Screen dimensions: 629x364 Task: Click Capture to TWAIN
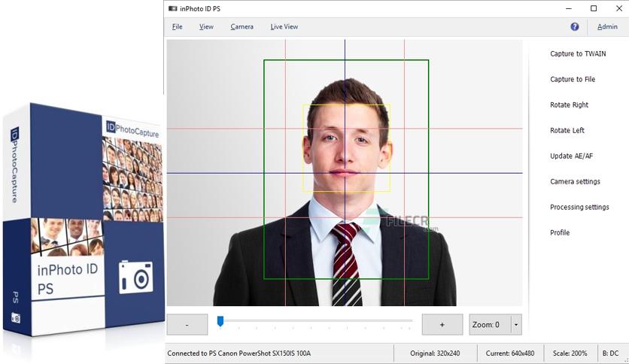(578, 53)
